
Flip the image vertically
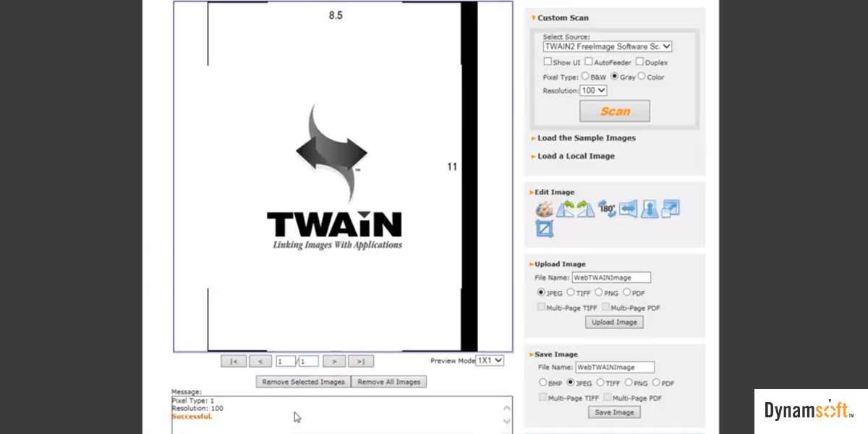[x=649, y=210]
